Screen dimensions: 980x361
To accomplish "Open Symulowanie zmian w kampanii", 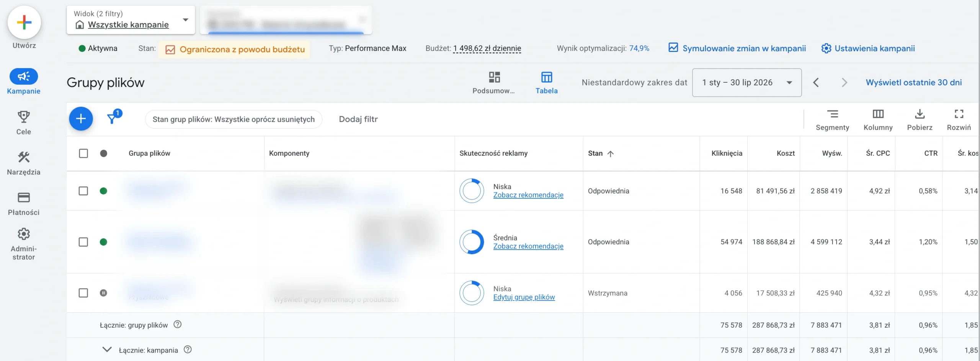I will (x=737, y=48).
